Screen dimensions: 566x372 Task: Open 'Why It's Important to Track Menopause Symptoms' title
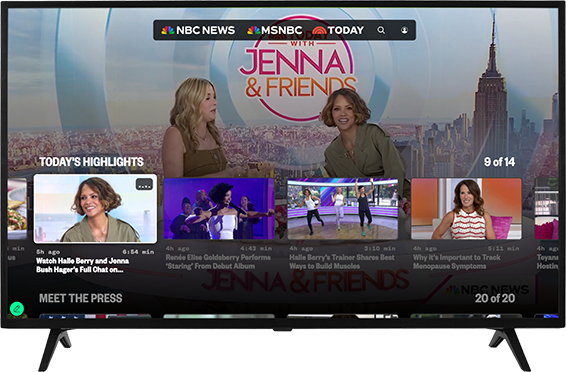[x=457, y=262]
